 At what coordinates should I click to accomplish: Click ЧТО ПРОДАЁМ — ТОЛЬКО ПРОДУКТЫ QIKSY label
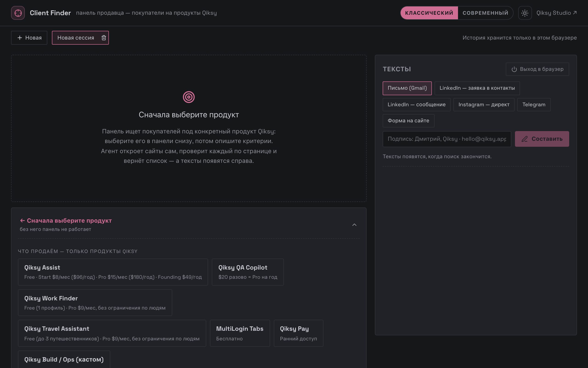[78, 251]
